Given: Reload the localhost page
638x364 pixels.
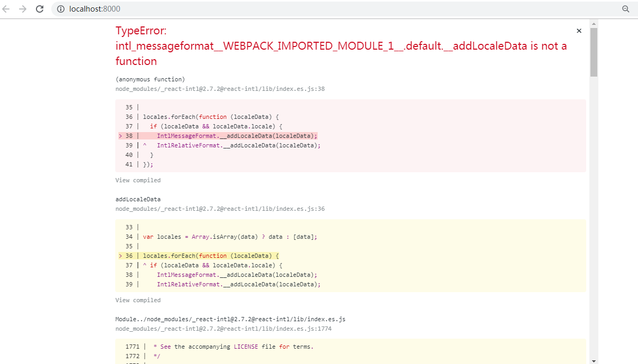Looking at the screenshot, I should pyautogui.click(x=40, y=9).
